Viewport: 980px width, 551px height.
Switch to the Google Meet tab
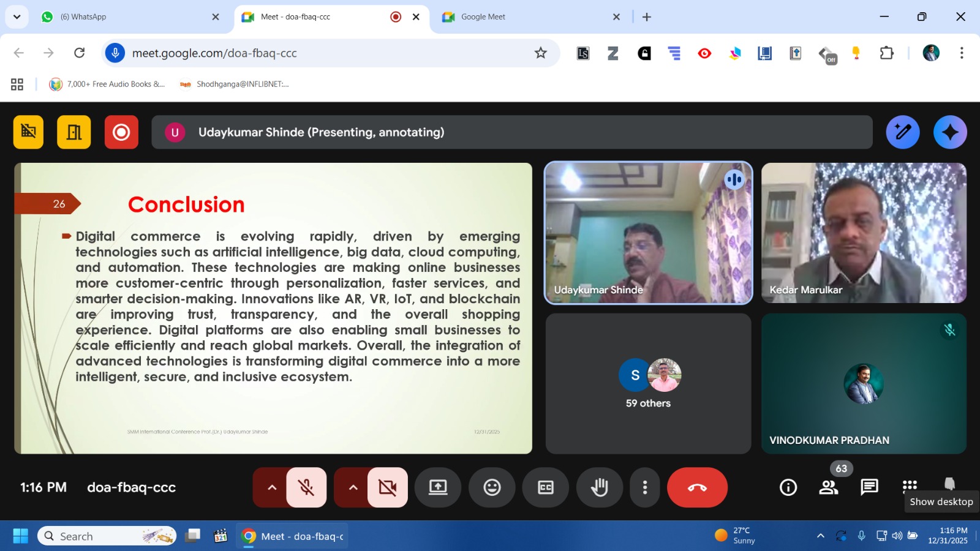(x=527, y=17)
